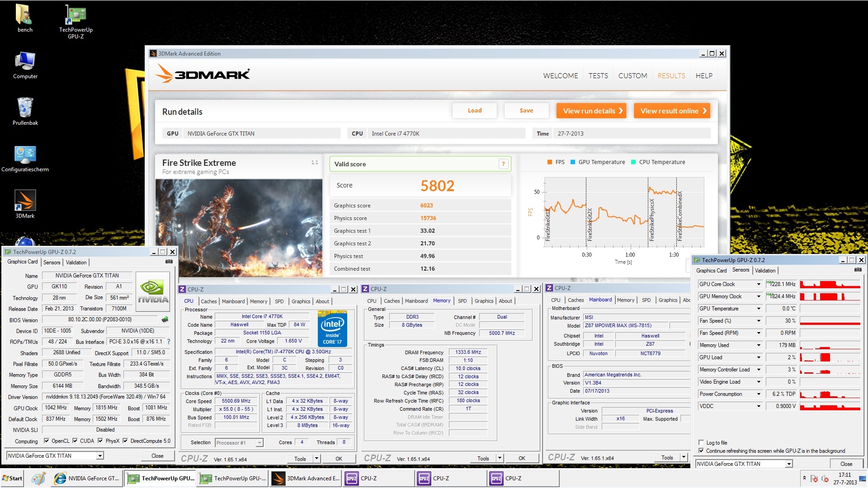This screenshot has width=868, height=488.
Task: Click the BIOS version save chip icon
Action: point(165,319)
